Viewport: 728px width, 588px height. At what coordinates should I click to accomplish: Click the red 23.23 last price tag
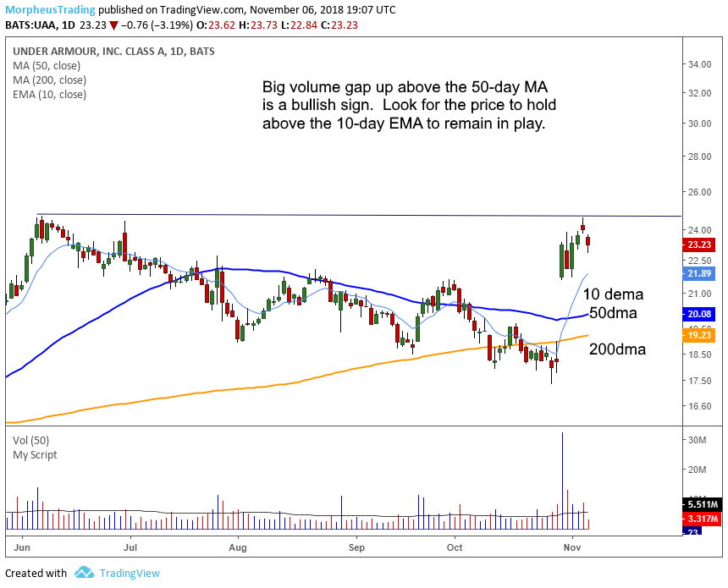(x=698, y=245)
